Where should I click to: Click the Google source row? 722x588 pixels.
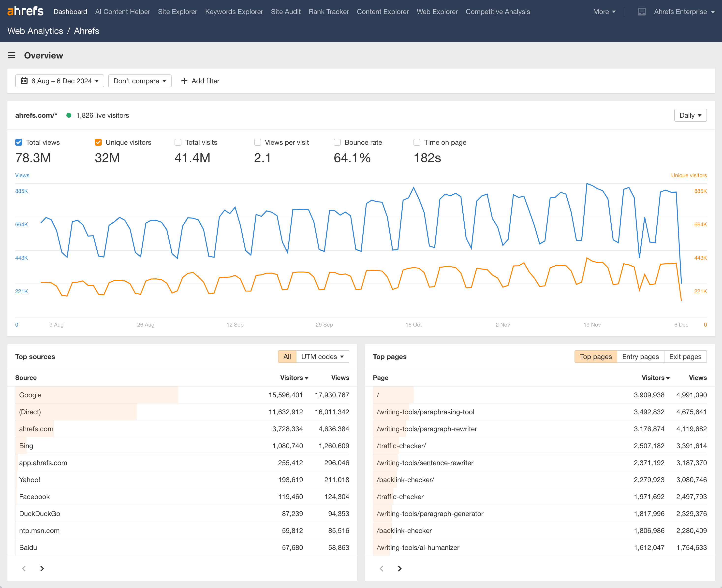coord(182,395)
